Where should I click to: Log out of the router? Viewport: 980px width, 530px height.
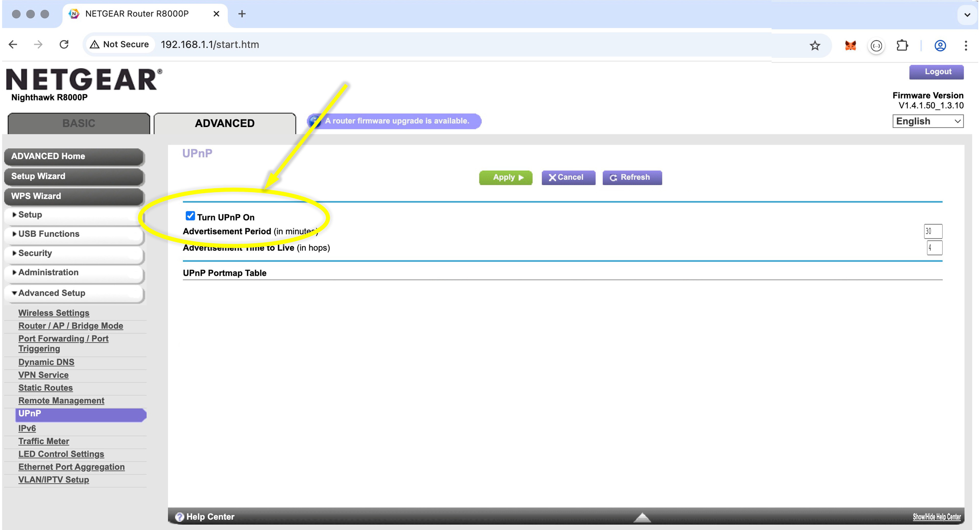pyautogui.click(x=936, y=72)
